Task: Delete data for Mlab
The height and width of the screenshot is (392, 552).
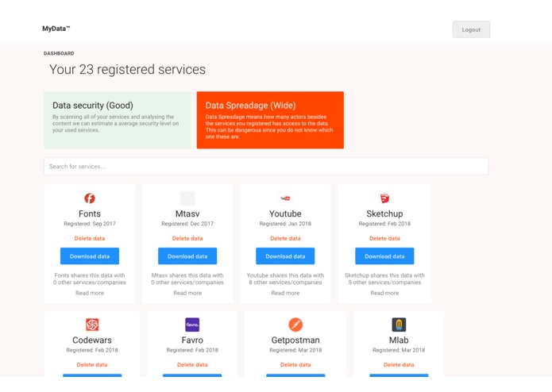Action: 399,365
